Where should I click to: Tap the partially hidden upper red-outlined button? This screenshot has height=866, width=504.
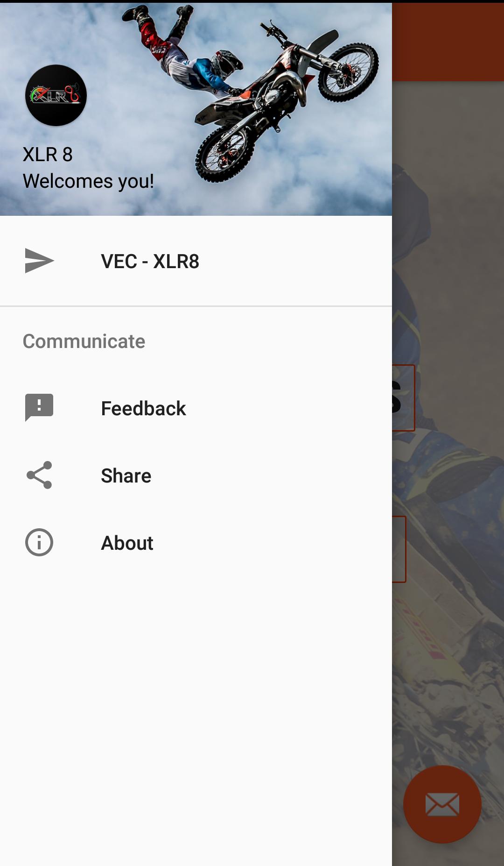403,398
